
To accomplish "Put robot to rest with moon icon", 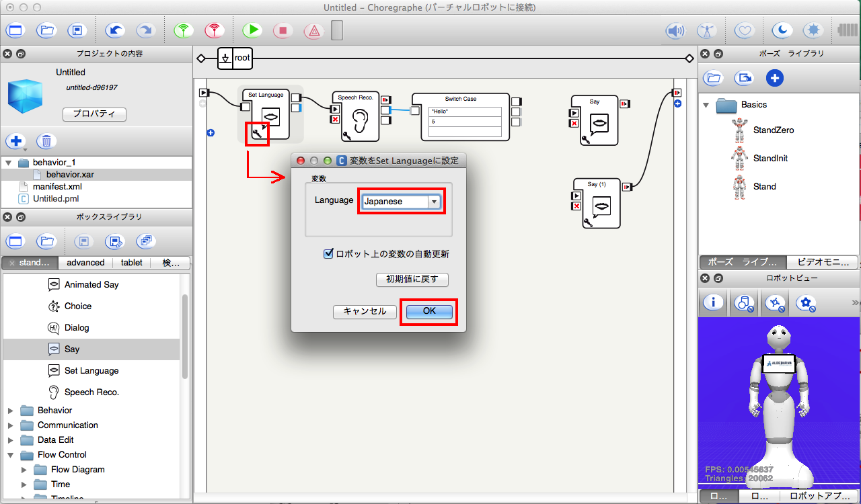I will (782, 30).
